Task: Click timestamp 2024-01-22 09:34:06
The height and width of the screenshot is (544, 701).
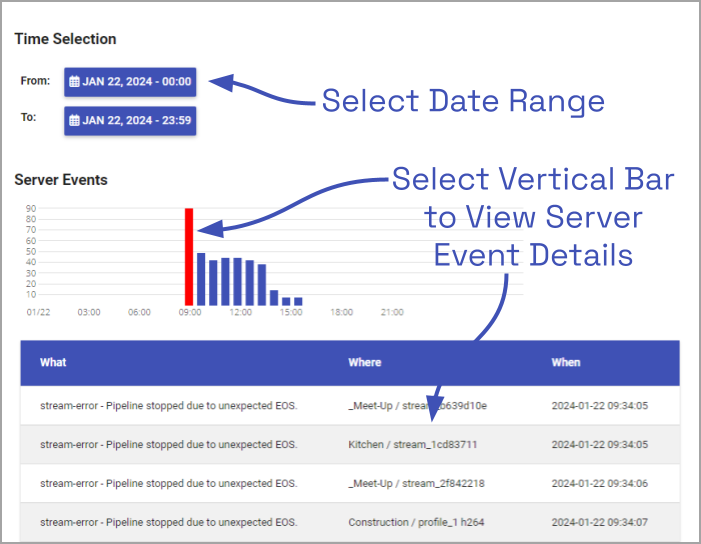Action: click(600, 484)
